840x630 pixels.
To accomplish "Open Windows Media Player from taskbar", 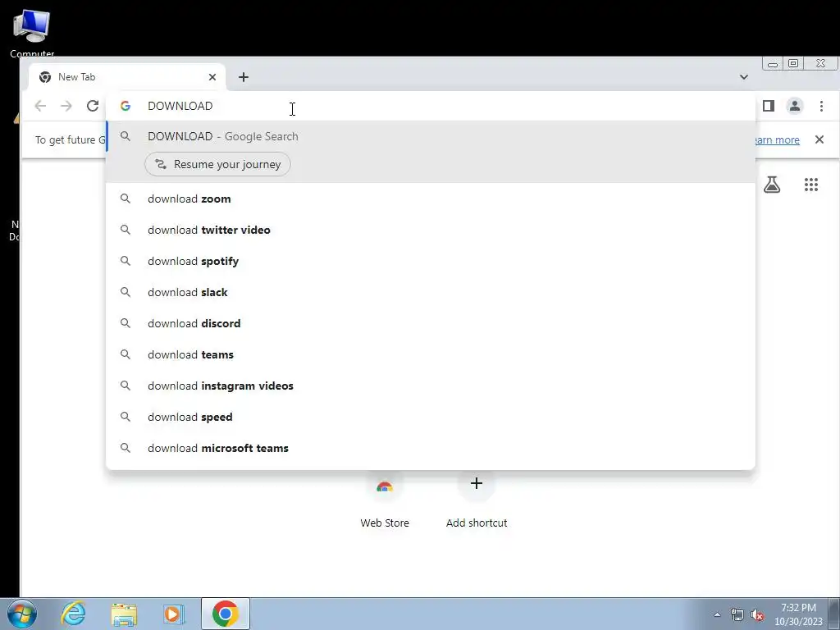I will click(x=173, y=614).
